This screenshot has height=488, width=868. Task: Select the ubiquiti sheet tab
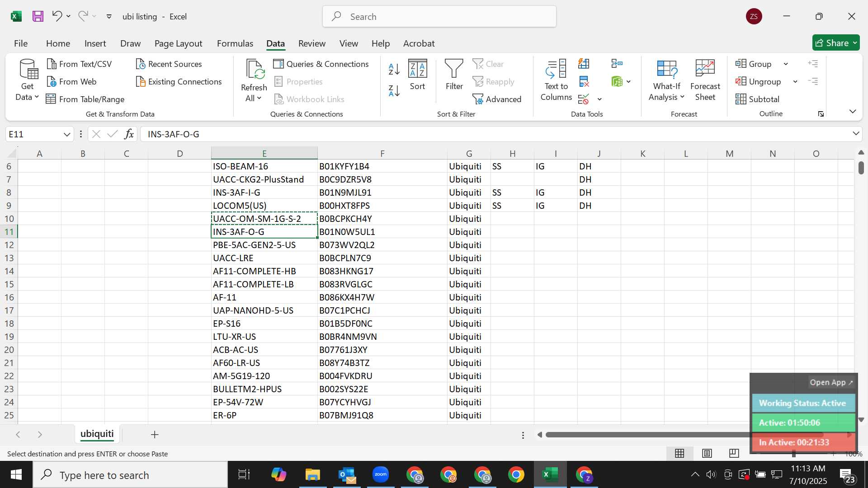coord(97,434)
